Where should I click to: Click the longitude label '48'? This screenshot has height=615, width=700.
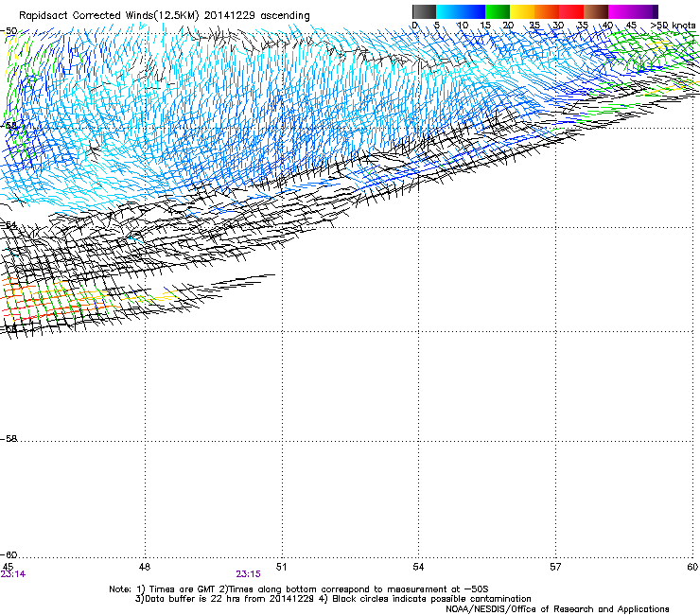pyautogui.click(x=144, y=567)
